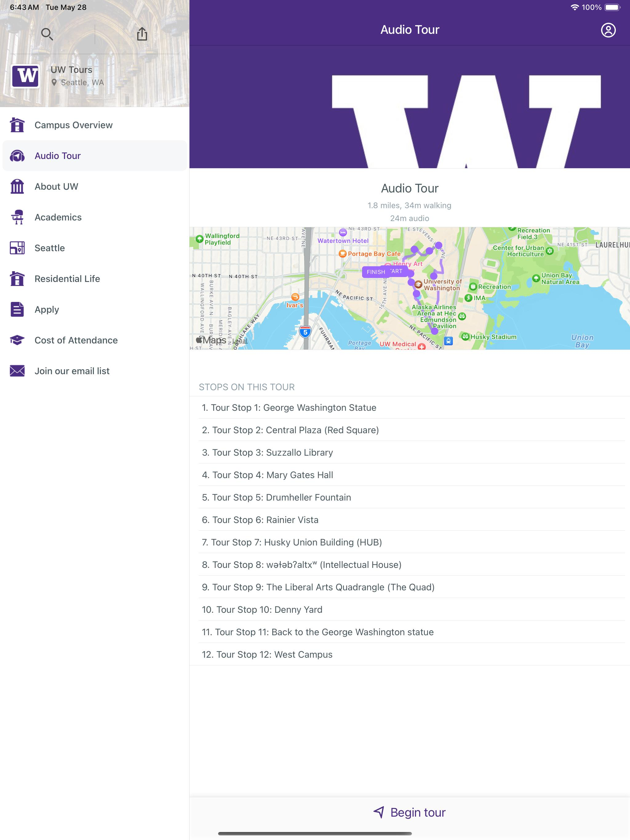
Task: Tap the Recreation map pin near IMA
Action: 473,287
